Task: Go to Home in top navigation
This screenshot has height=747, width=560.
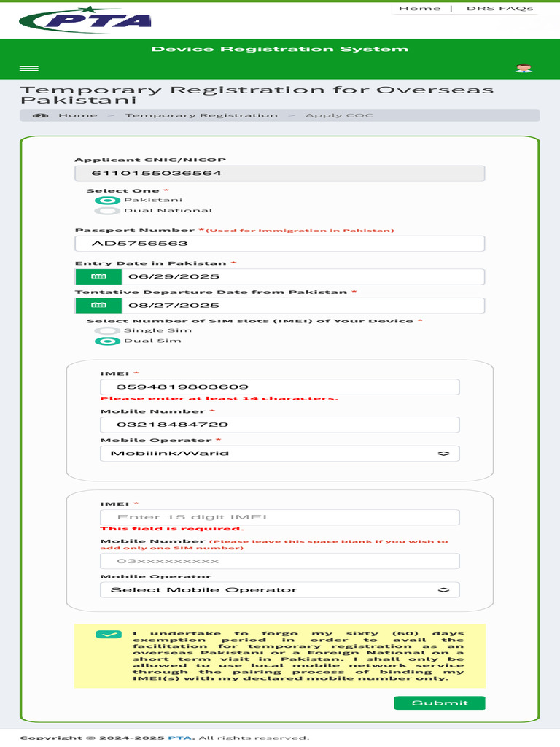Action: (x=419, y=9)
